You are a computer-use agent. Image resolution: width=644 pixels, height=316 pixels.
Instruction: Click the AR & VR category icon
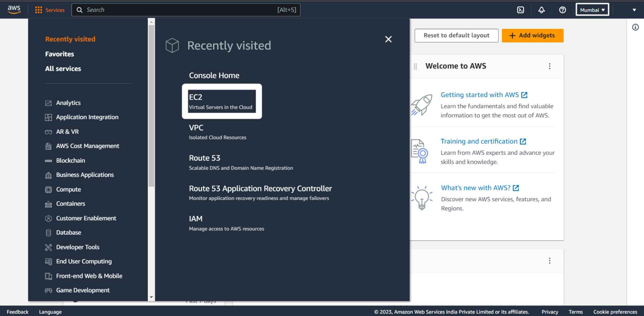[x=48, y=132]
